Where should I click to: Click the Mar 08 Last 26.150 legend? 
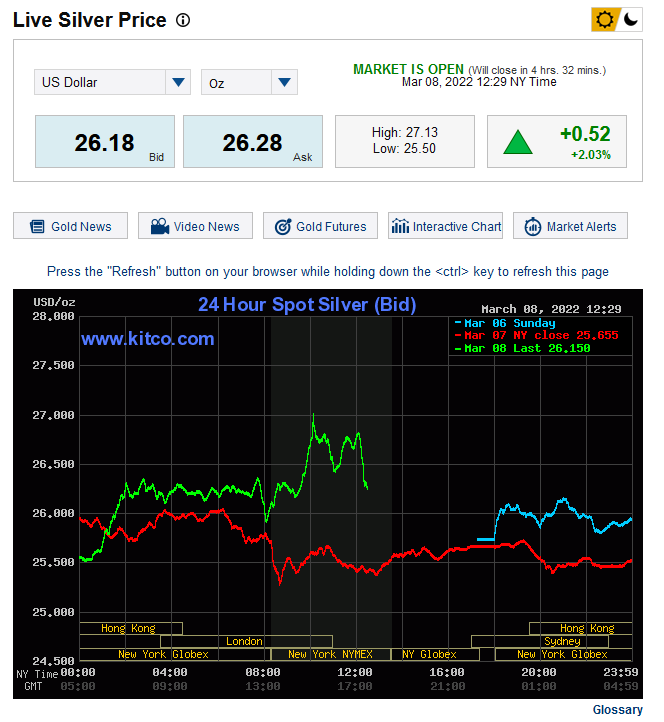tap(522, 348)
